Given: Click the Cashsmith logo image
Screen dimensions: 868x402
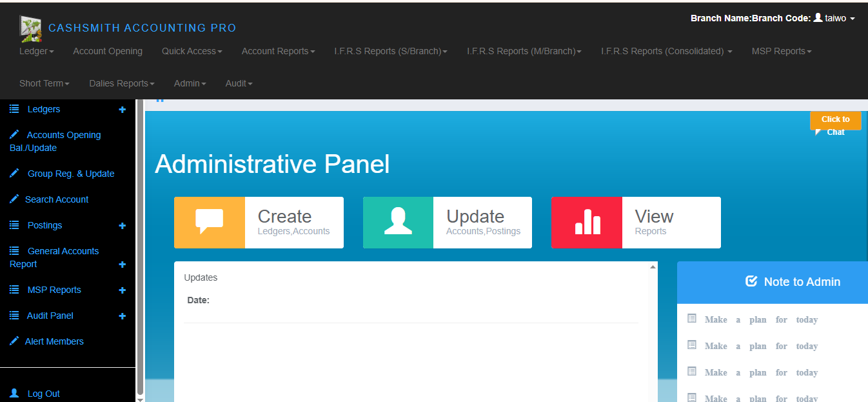Looking at the screenshot, I should pyautogui.click(x=30, y=28).
